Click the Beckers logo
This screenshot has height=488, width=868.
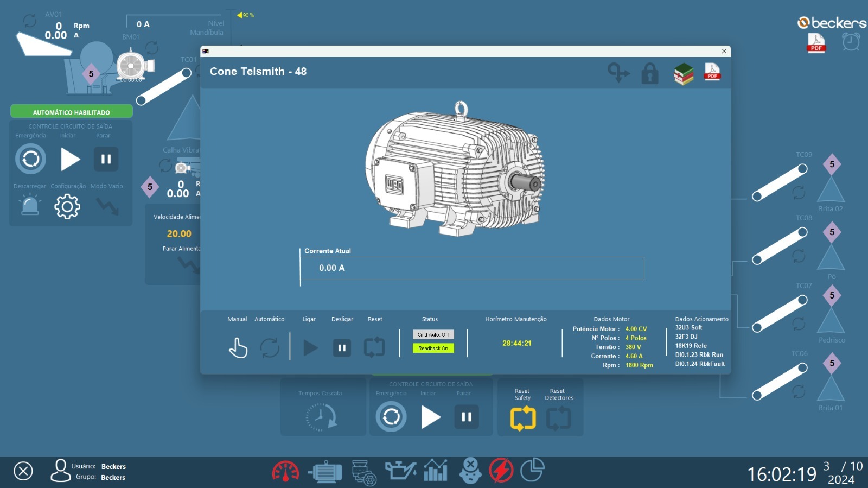(x=832, y=22)
